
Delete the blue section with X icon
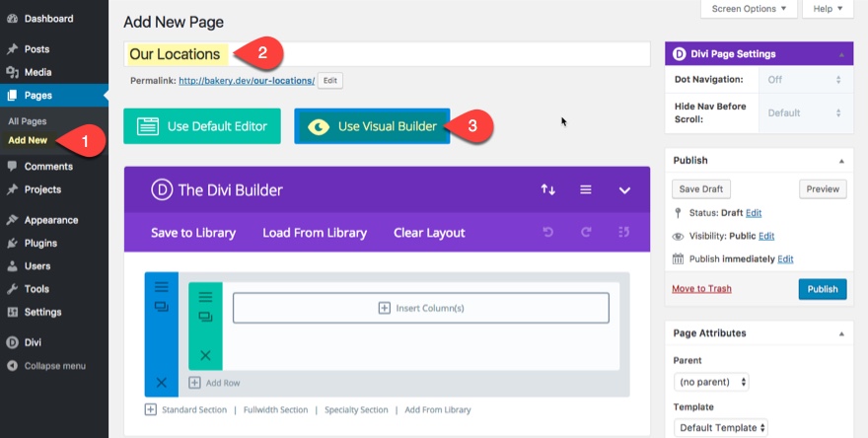(161, 382)
